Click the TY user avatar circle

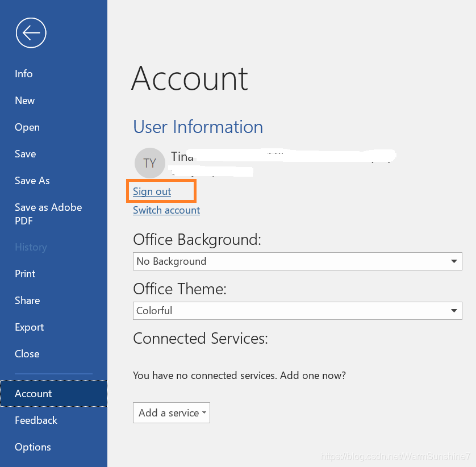(149, 163)
